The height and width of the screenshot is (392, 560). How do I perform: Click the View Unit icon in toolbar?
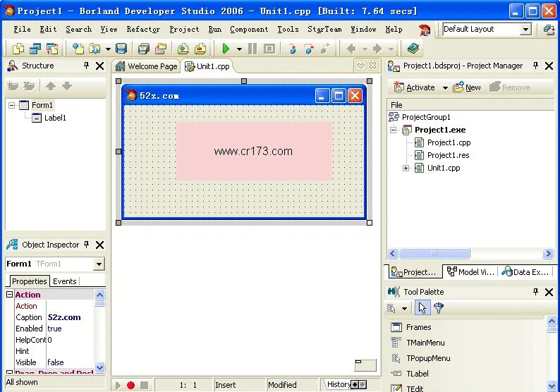pyautogui.click(x=18, y=48)
